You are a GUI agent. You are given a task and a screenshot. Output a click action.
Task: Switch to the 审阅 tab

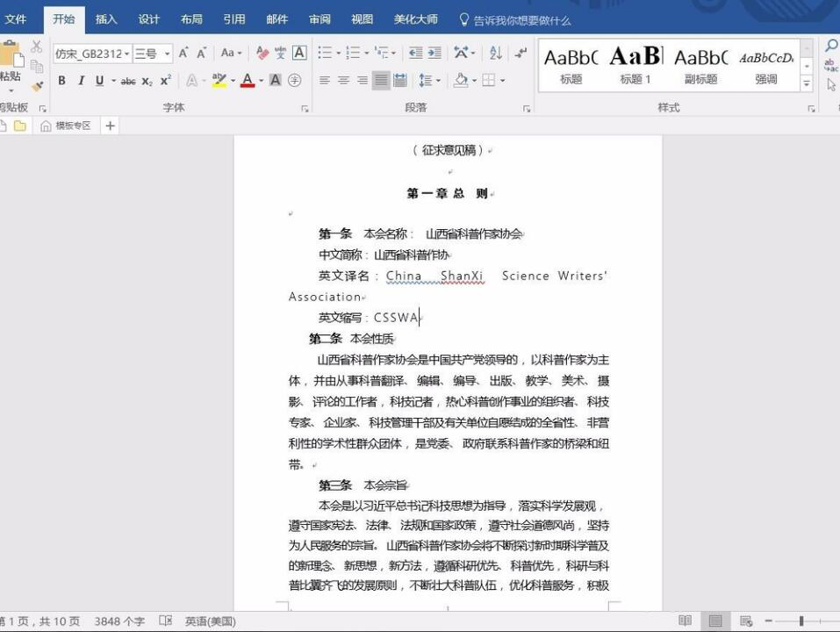coord(319,19)
